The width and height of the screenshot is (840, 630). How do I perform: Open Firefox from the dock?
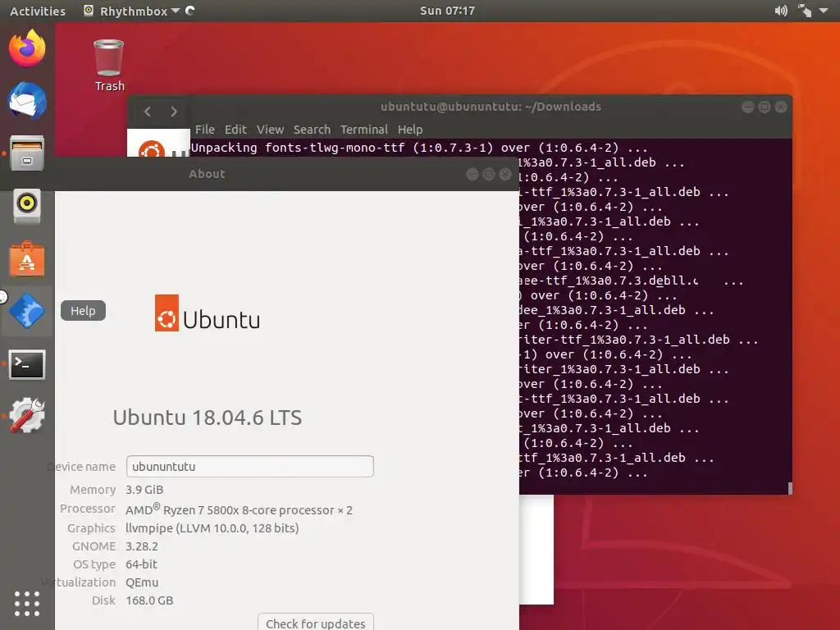click(27, 48)
